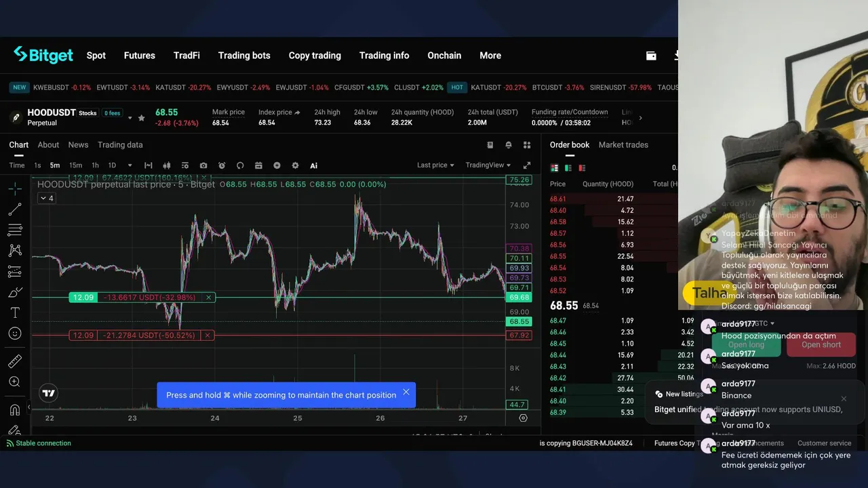This screenshot has width=868, height=488.
Task: Switch to the Trading data tab
Action: [x=120, y=145]
